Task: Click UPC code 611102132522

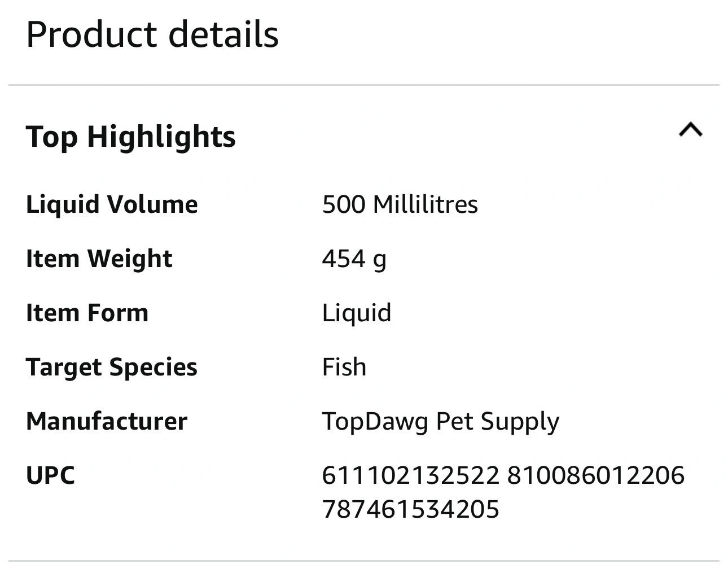Action: coord(410,475)
